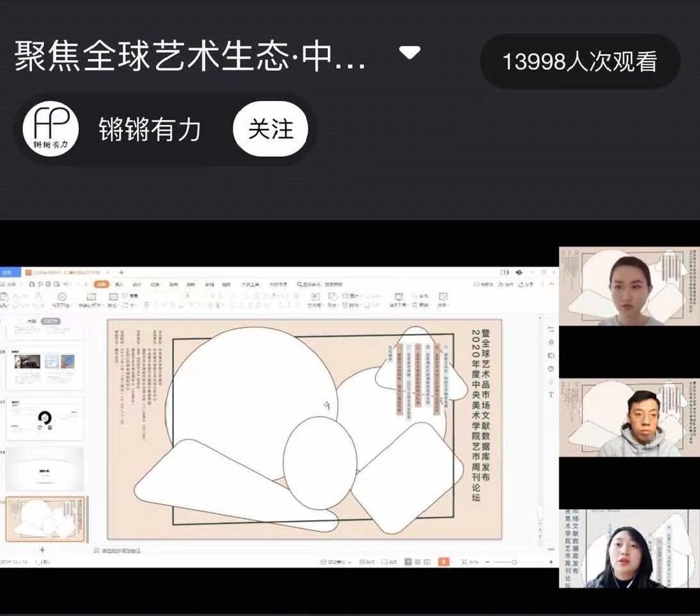Open the 排列 arrange dropdown
This screenshot has height=616, width=700.
(x=353, y=305)
